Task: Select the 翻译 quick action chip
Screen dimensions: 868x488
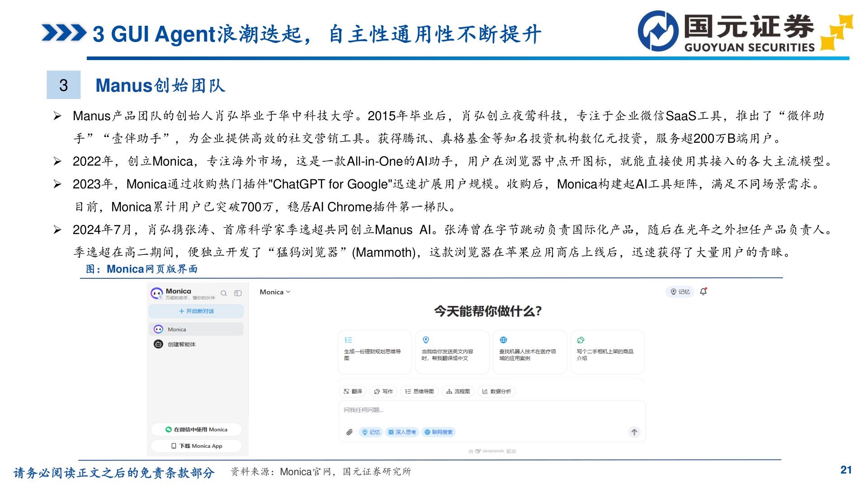Action: tap(353, 391)
